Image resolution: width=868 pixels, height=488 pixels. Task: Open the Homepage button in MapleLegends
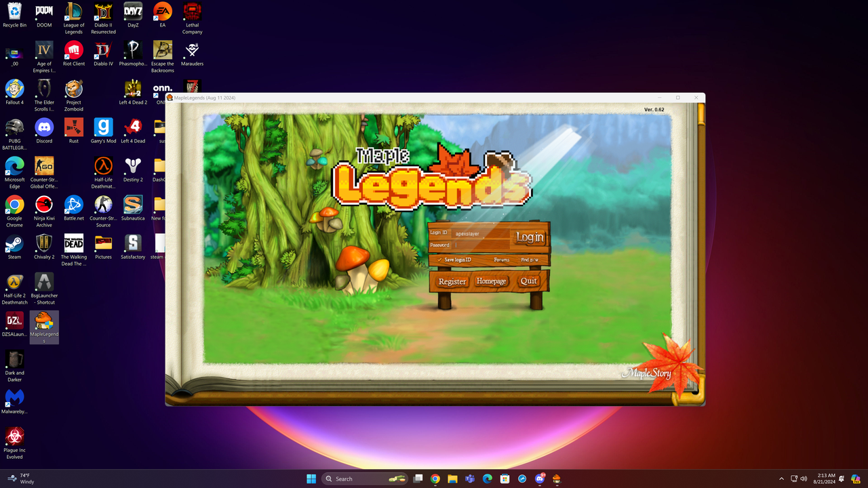491,281
